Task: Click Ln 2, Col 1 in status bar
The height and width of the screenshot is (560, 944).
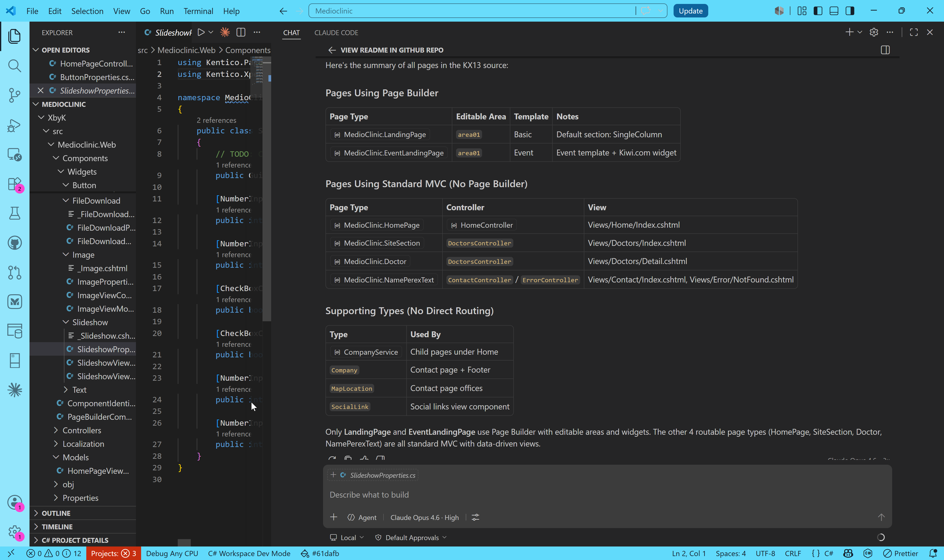Action: (689, 553)
